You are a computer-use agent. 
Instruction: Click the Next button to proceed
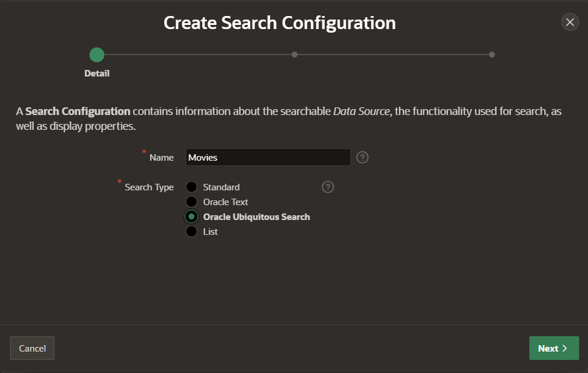click(x=554, y=348)
